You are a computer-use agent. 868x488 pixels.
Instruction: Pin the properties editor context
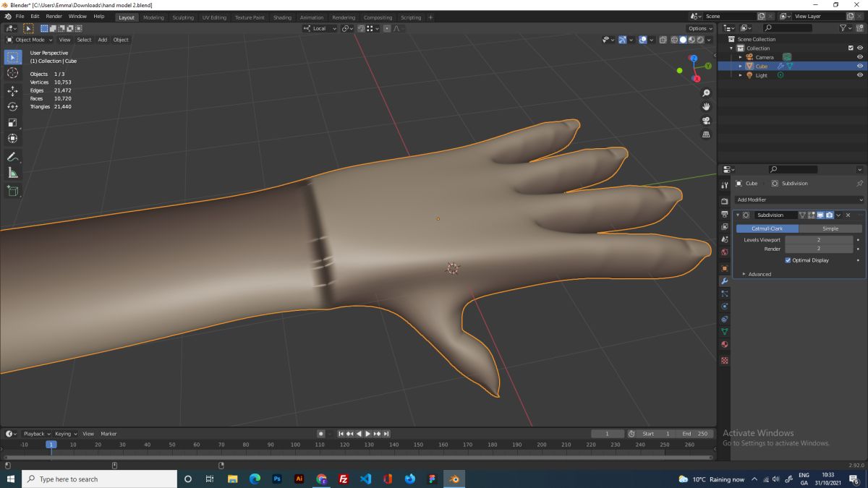tap(859, 184)
